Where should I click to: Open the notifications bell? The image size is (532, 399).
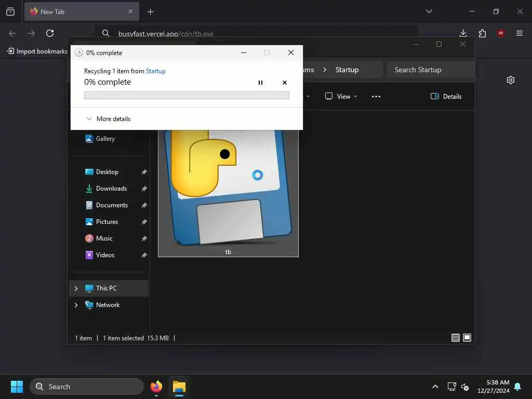(518, 387)
